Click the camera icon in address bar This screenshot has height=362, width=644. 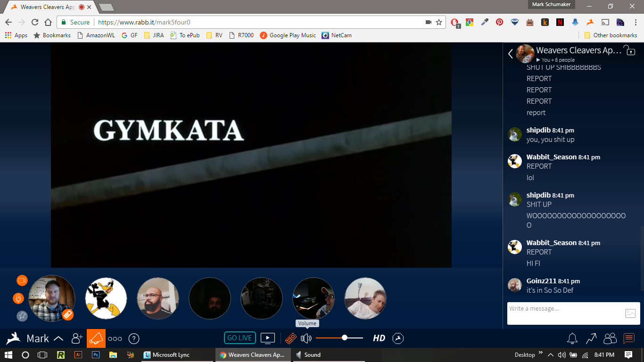tap(429, 22)
